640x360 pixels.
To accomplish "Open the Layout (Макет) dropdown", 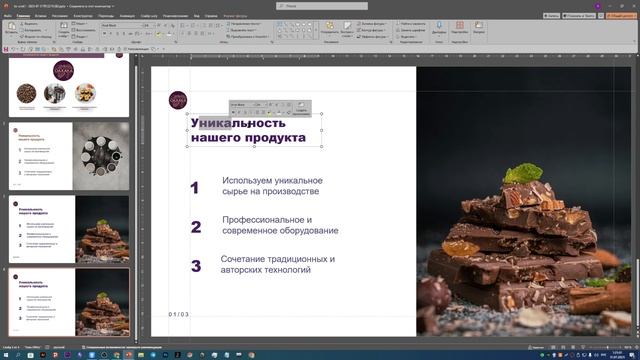I will coord(79,24).
